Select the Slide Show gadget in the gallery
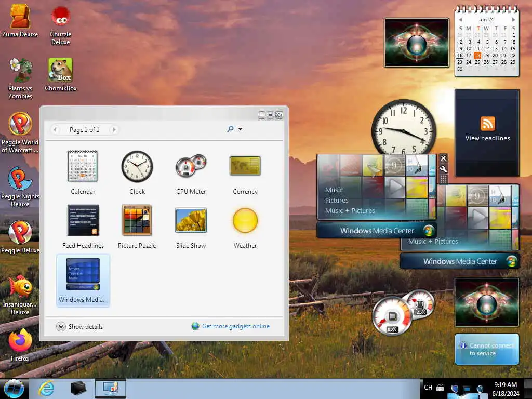 tap(191, 228)
